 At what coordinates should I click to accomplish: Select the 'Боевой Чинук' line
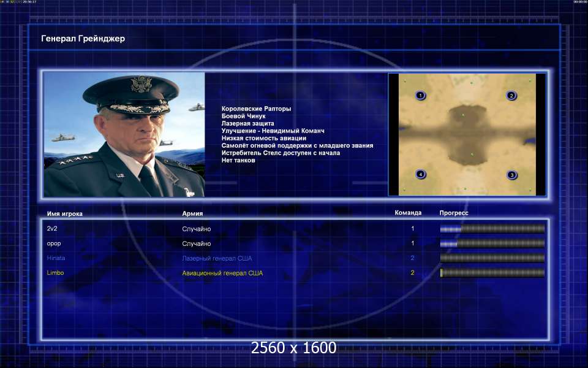pyautogui.click(x=243, y=116)
